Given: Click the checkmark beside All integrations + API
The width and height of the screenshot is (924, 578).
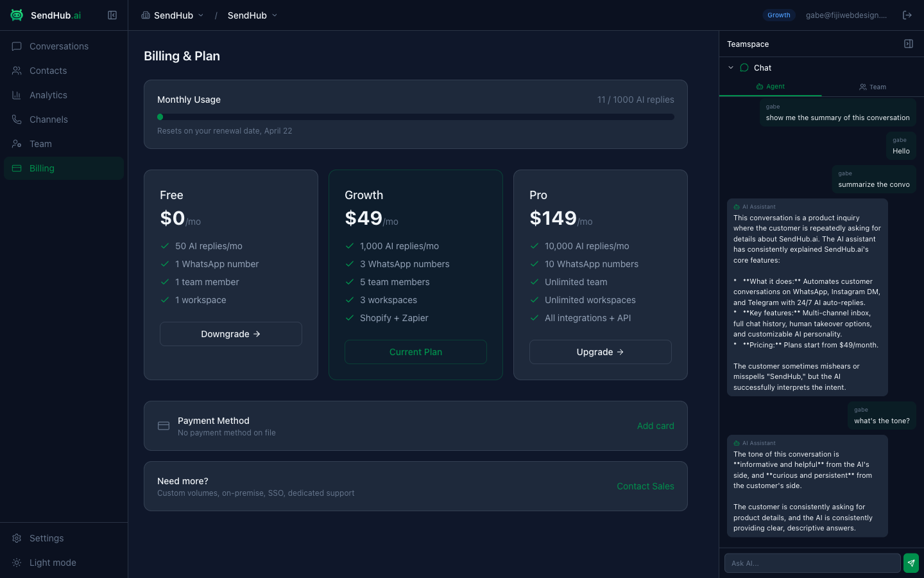Looking at the screenshot, I should click(535, 318).
